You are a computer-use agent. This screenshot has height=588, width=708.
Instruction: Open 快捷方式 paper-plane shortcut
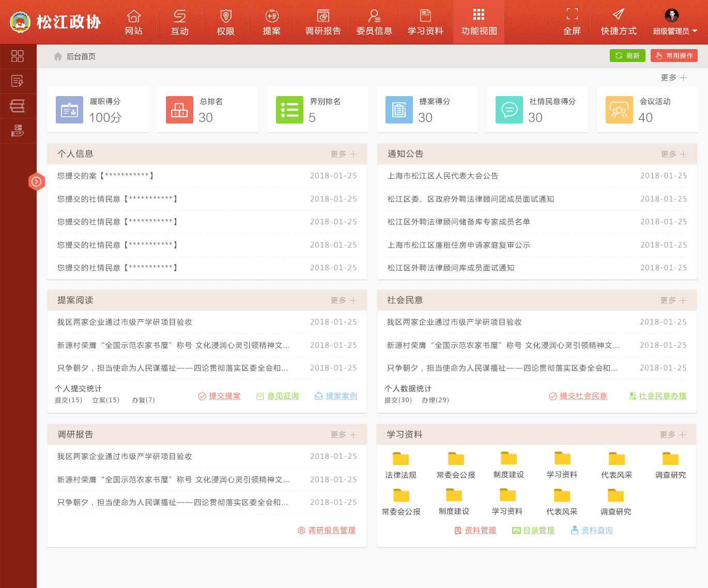619,22
